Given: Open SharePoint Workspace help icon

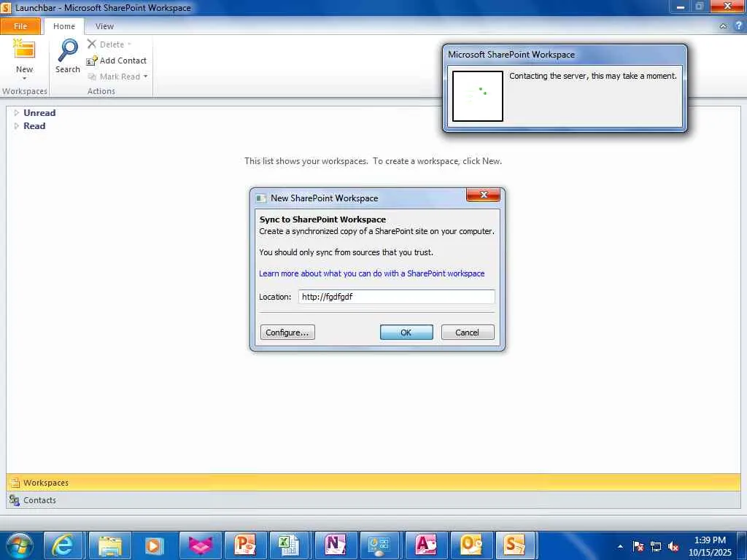Looking at the screenshot, I should point(738,26).
